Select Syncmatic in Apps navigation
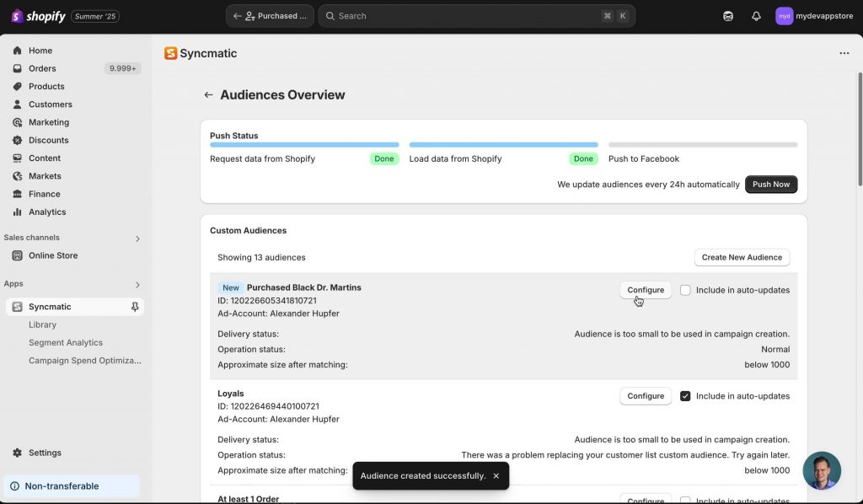 pos(75,307)
